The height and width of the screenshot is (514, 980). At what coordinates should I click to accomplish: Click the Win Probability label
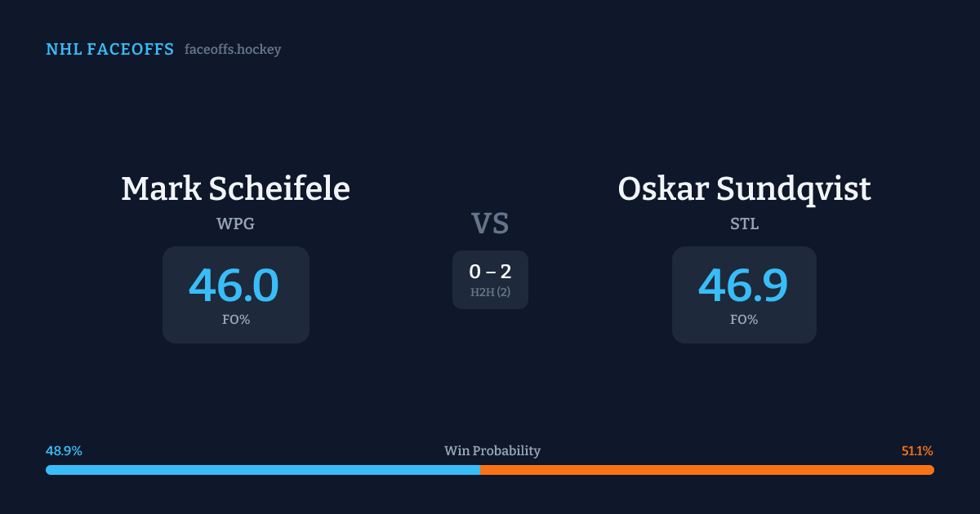492,451
